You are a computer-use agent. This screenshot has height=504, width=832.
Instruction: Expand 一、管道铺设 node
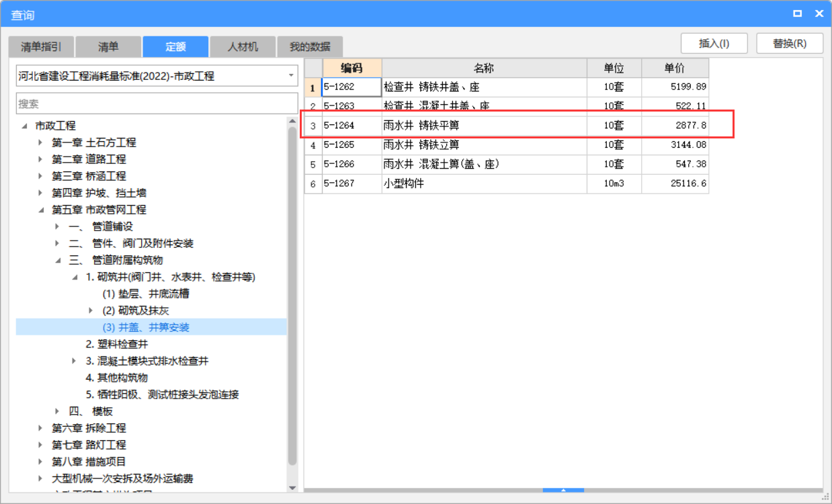point(57,226)
